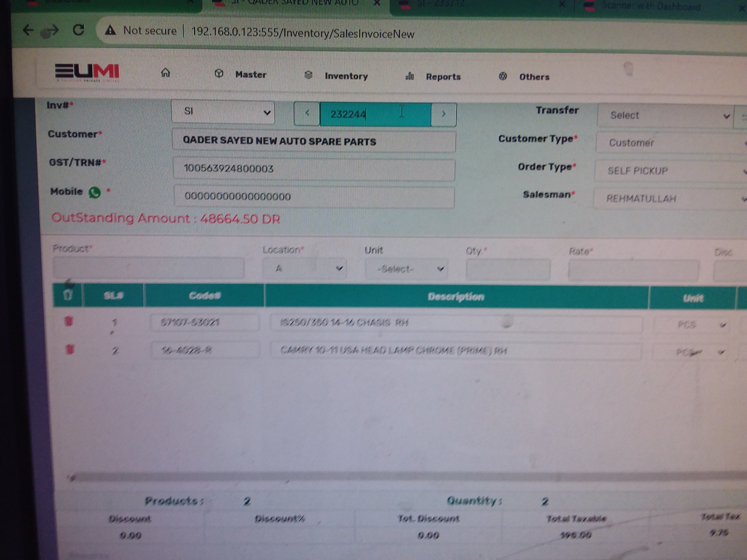Click the home icon in navbar

(x=165, y=73)
